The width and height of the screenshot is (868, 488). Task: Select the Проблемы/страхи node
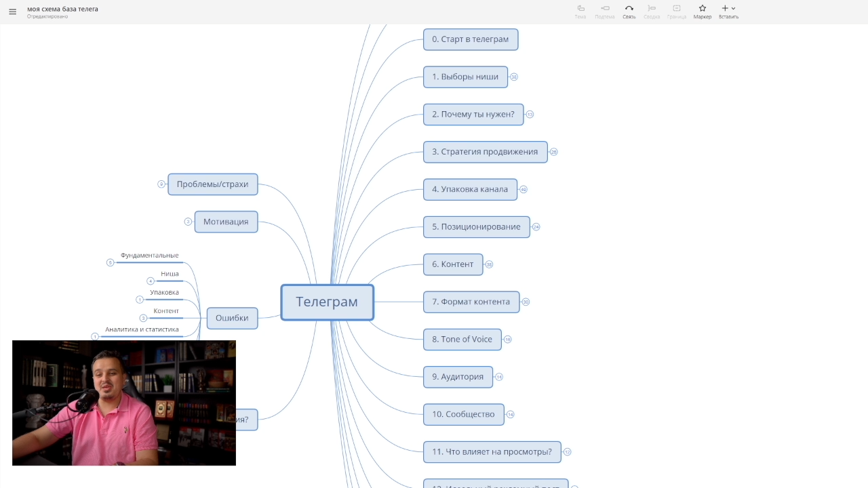pyautogui.click(x=213, y=184)
